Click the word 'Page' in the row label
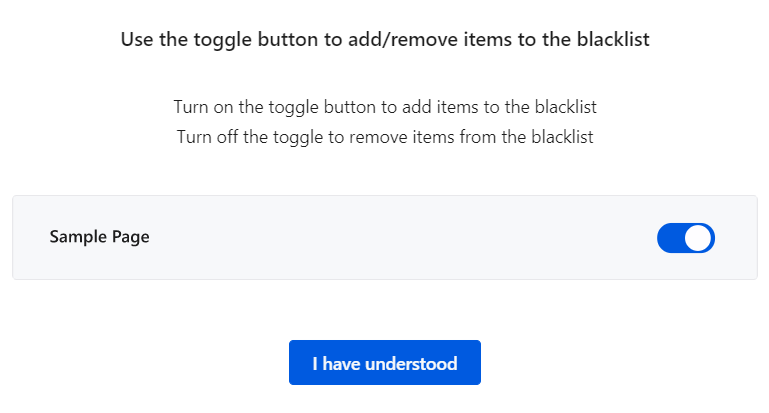 (130, 237)
